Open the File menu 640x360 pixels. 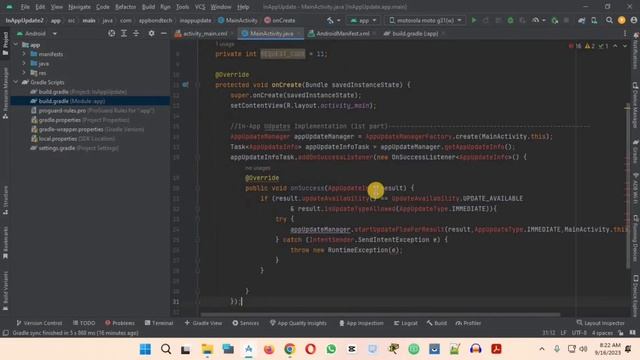point(25,7)
